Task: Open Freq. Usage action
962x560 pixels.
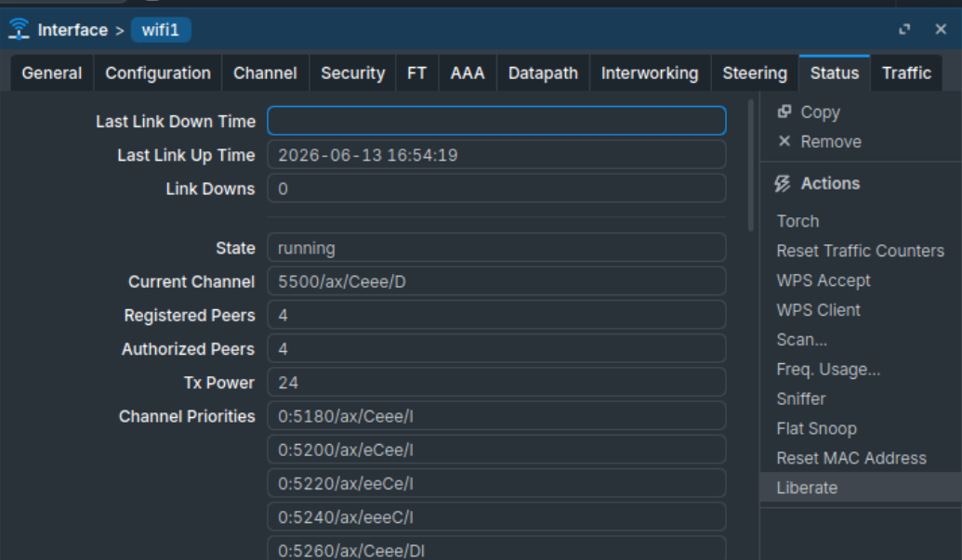Action: pos(828,370)
